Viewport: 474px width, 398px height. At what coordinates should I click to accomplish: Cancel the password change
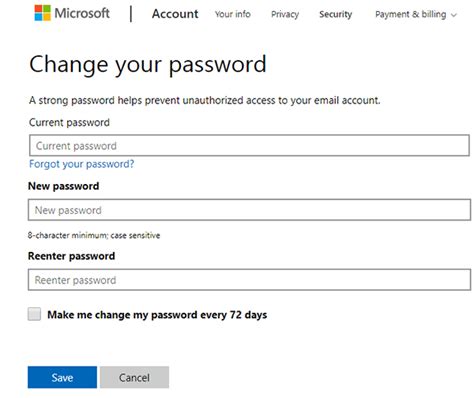point(134,377)
